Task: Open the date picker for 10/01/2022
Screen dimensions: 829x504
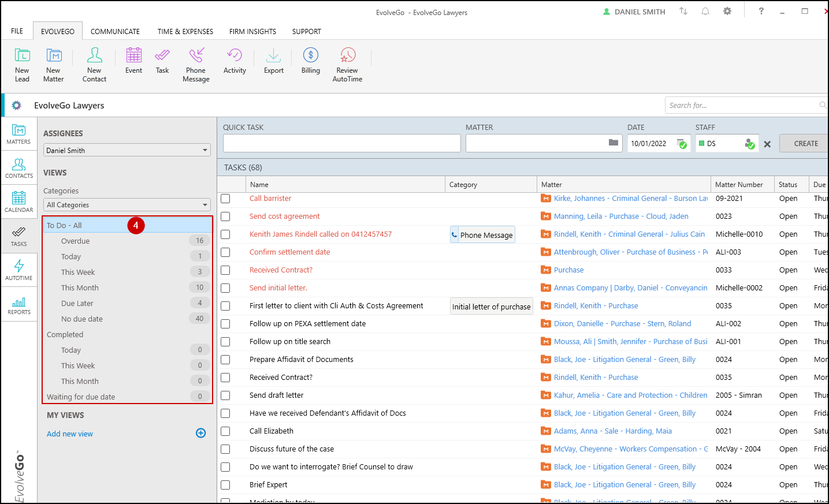Action: [682, 144]
